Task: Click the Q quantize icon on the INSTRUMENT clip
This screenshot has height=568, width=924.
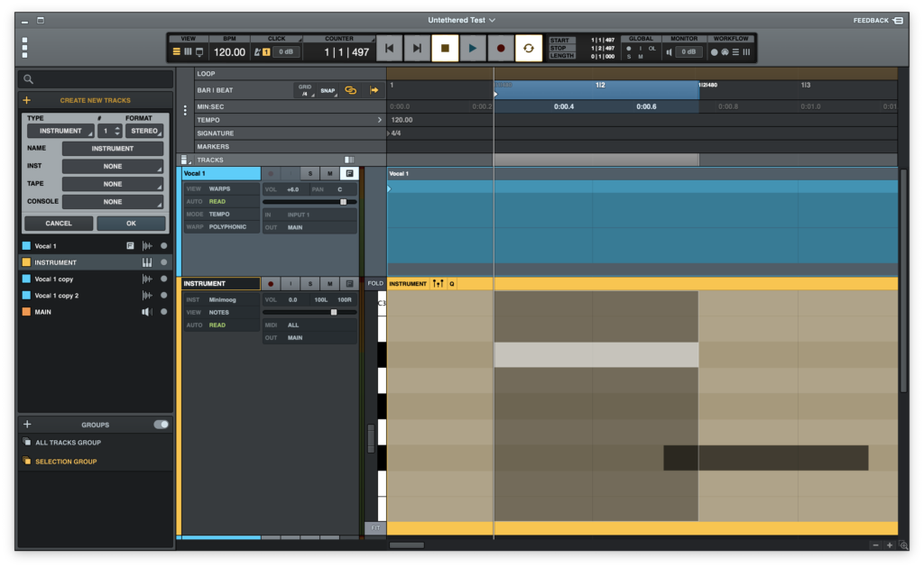Action: pos(452,284)
